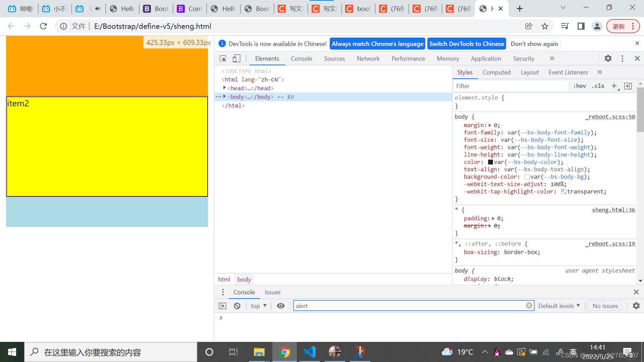Toggle .cls element classes panel
The width and height of the screenshot is (644, 362).
coord(598,86)
